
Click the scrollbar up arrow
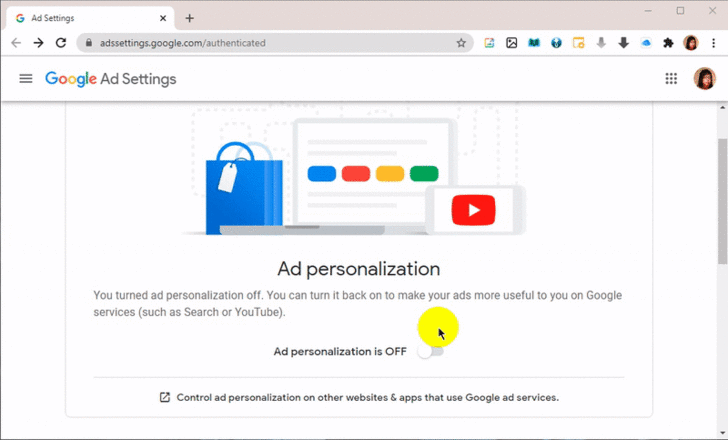[722, 108]
